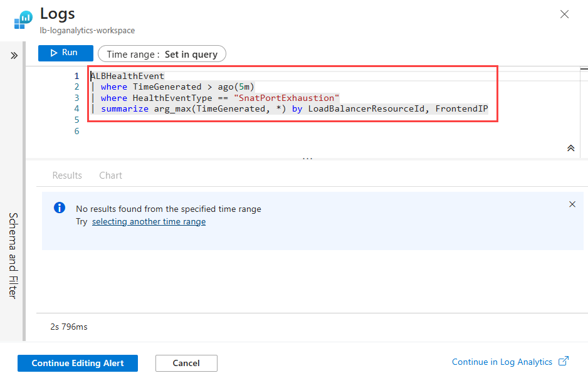The image size is (588, 378).
Task: Place cursor on ALBHealthEvent query line
Action: tap(127, 76)
